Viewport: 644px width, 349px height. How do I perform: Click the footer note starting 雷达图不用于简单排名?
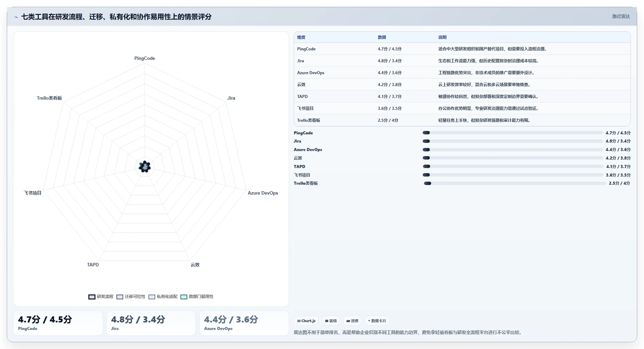(x=408, y=332)
